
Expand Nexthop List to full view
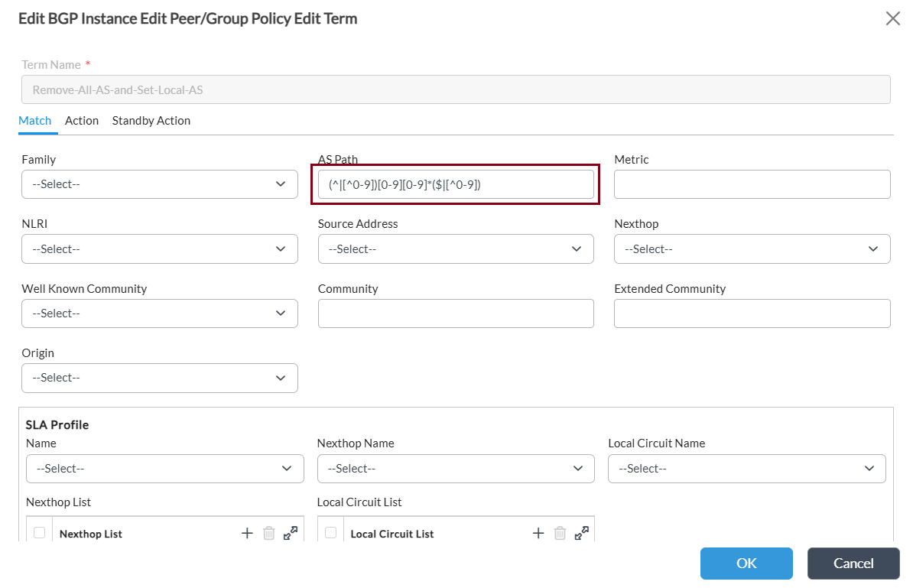pyautogui.click(x=291, y=534)
